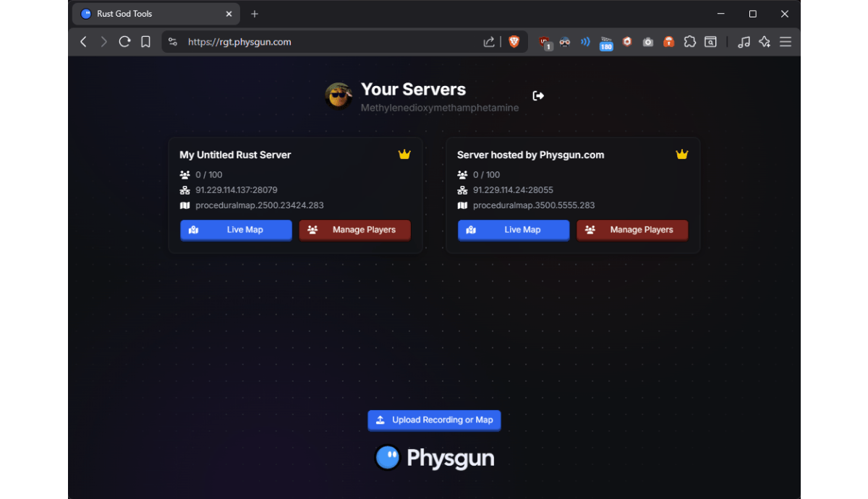Click the goggles-face extension icon

(565, 42)
